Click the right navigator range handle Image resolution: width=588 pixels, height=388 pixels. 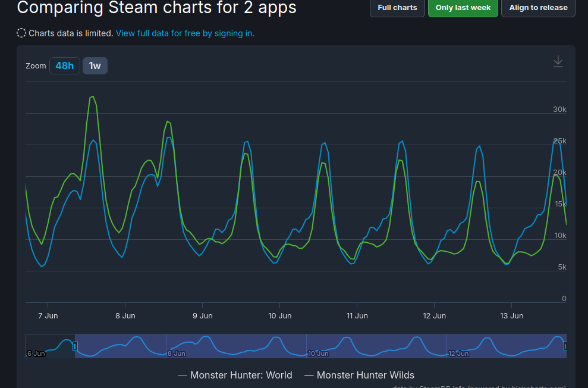(565, 346)
